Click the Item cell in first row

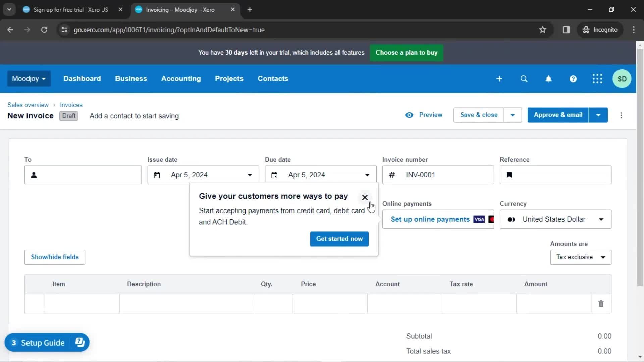tap(82, 304)
